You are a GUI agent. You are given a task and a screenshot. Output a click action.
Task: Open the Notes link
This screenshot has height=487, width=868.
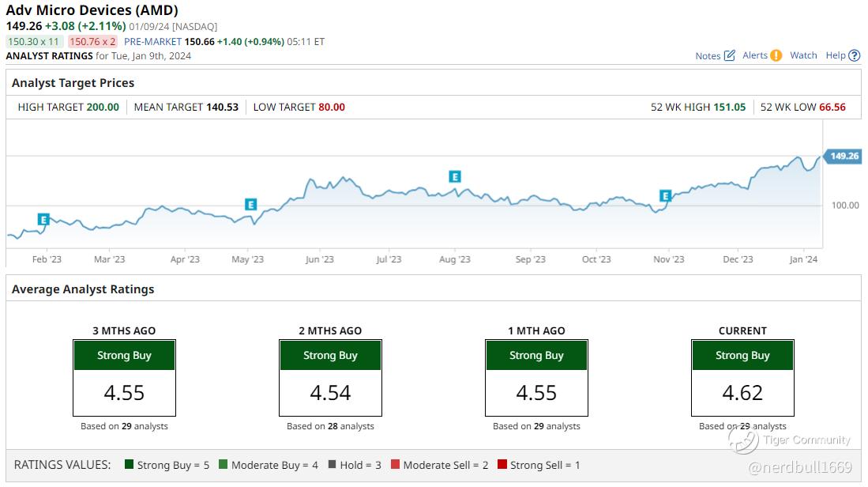pos(708,56)
